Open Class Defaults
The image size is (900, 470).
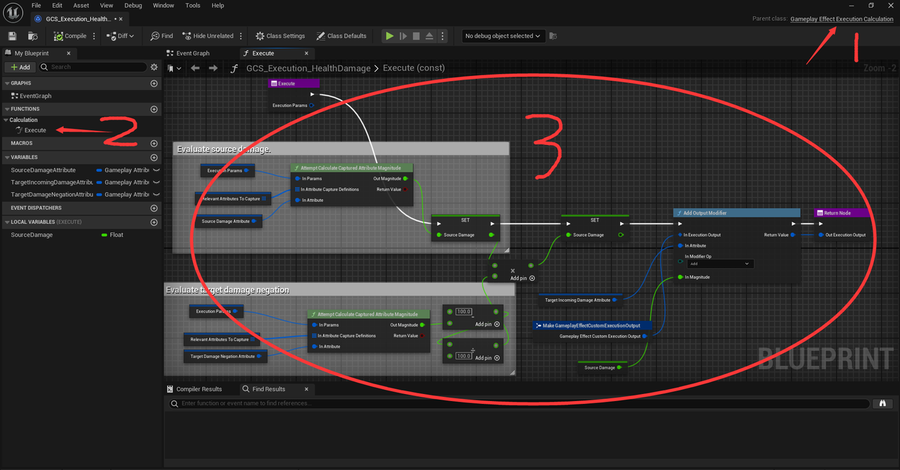tap(341, 36)
